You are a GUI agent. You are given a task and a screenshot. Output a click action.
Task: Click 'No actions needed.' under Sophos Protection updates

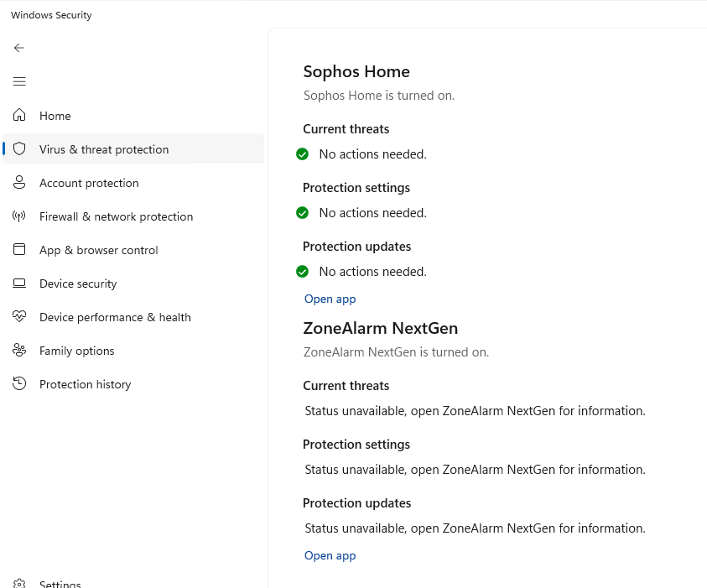pyautogui.click(x=372, y=272)
